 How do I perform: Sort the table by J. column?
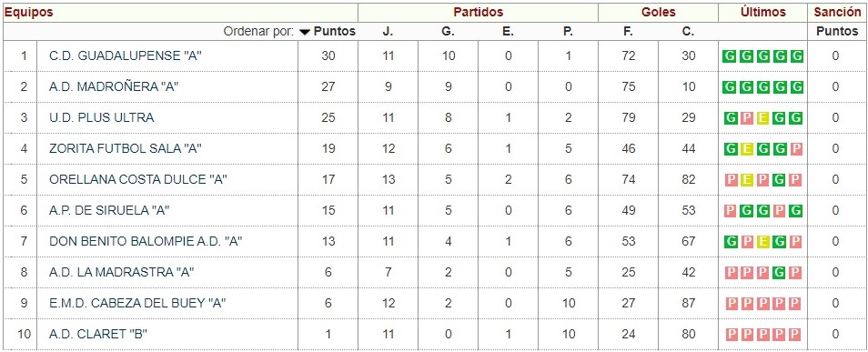point(389,32)
